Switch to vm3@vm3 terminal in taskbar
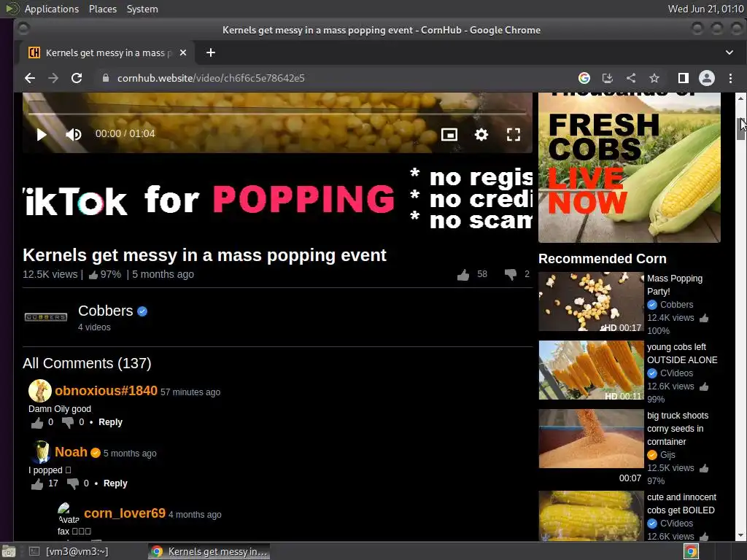The height and width of the screenshot is (560, 747). pyautogui.click(x=69, y=551)
